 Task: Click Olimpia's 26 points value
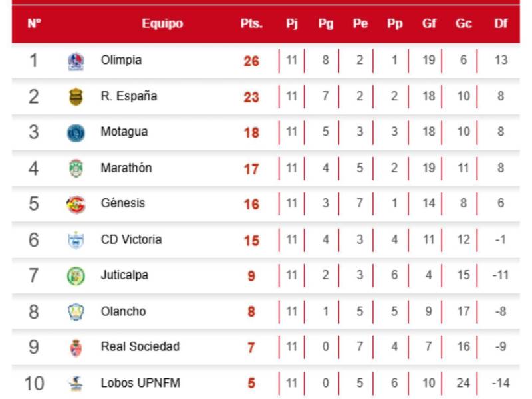(251, 61)
